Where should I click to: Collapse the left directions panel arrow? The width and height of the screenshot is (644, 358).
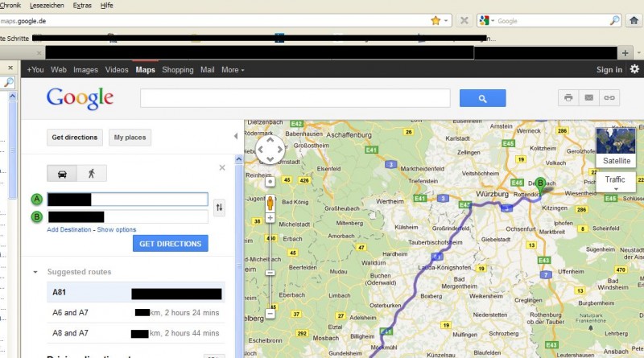[236, 136]
